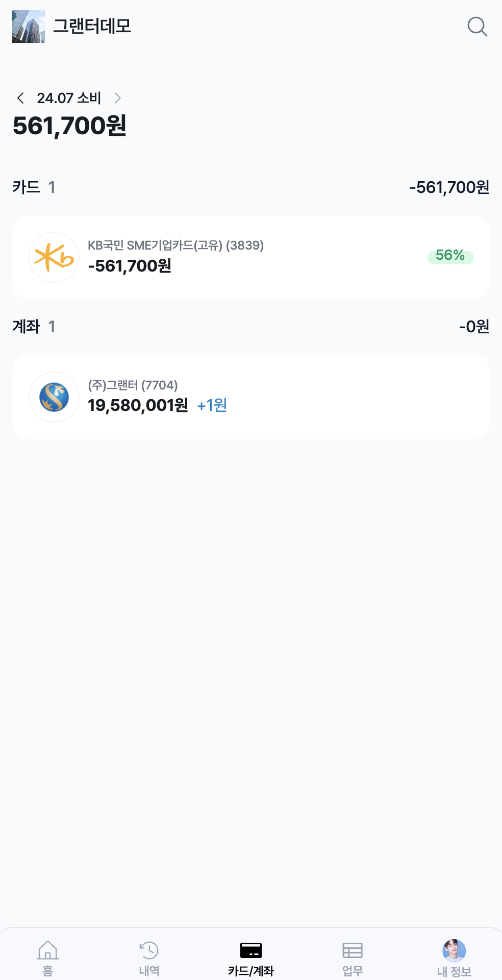Tap the 카드 1 section header

coord(34,187)
